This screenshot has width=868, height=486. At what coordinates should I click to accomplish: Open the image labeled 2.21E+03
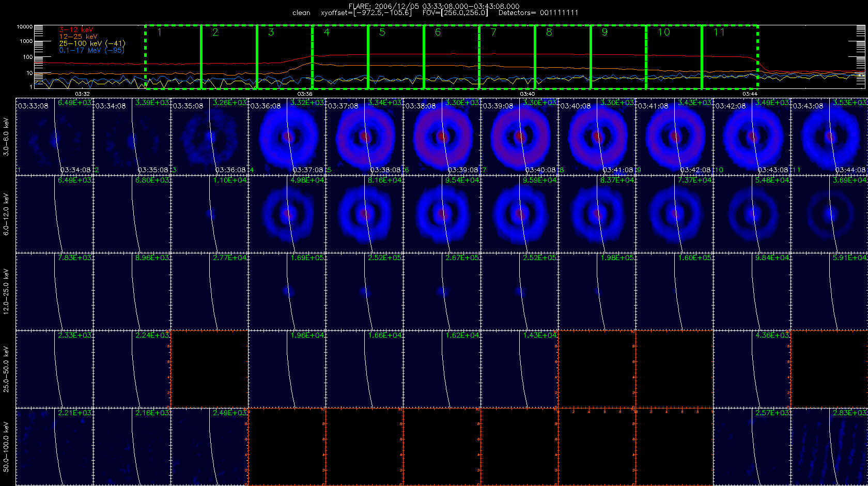coord(54,447)
